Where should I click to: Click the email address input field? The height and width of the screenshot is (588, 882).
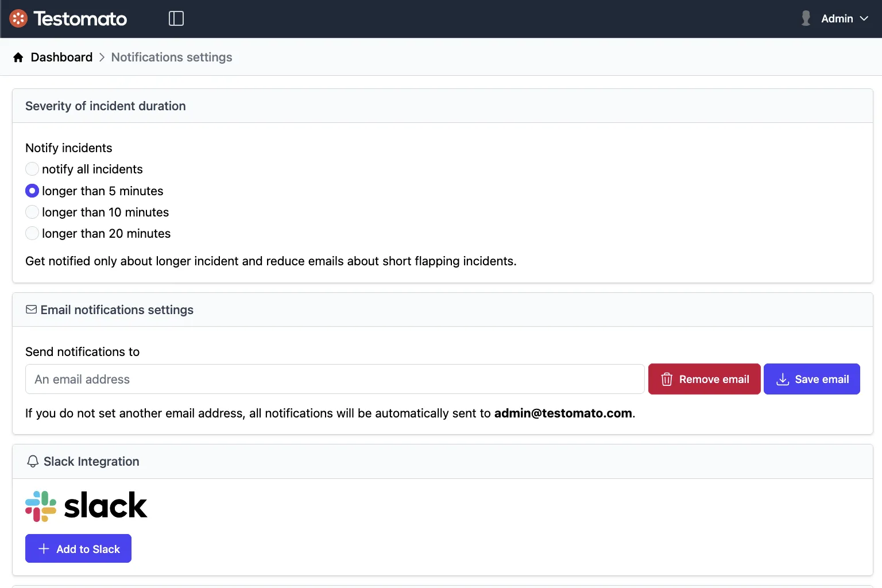coord(335,379)
